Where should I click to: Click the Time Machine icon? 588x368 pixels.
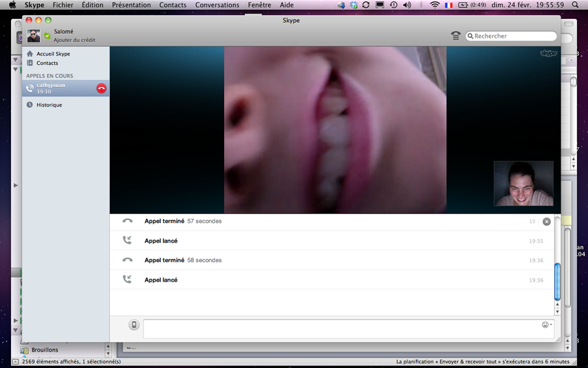[393, 5]
